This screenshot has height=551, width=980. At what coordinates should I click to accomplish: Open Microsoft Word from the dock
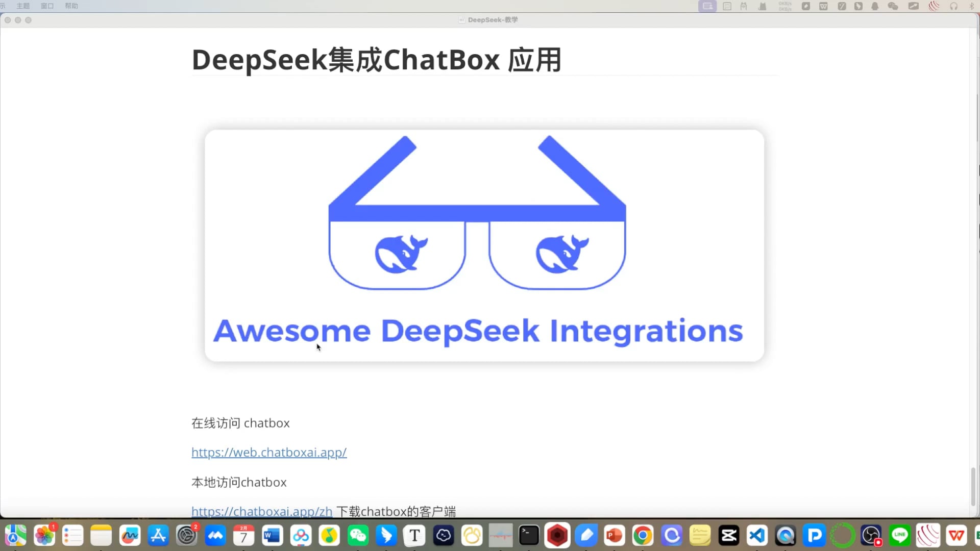[x=272, y=535]
